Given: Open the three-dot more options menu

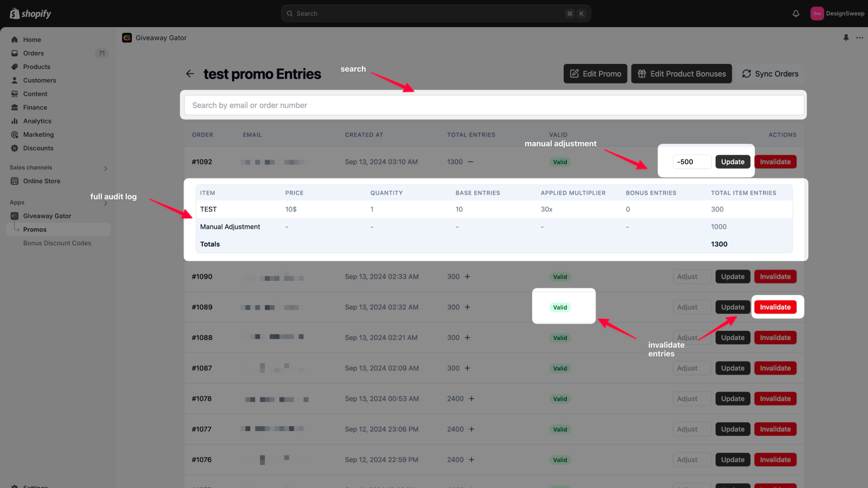Looking at the screenshot, I should click(x=859, y=38).
